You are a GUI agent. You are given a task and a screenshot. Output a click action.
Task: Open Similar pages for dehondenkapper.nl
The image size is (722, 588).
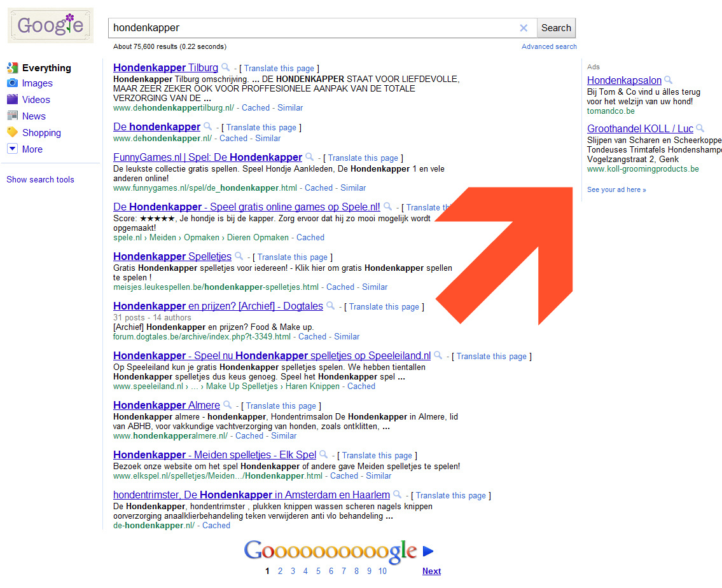click(x=268, y=138)
